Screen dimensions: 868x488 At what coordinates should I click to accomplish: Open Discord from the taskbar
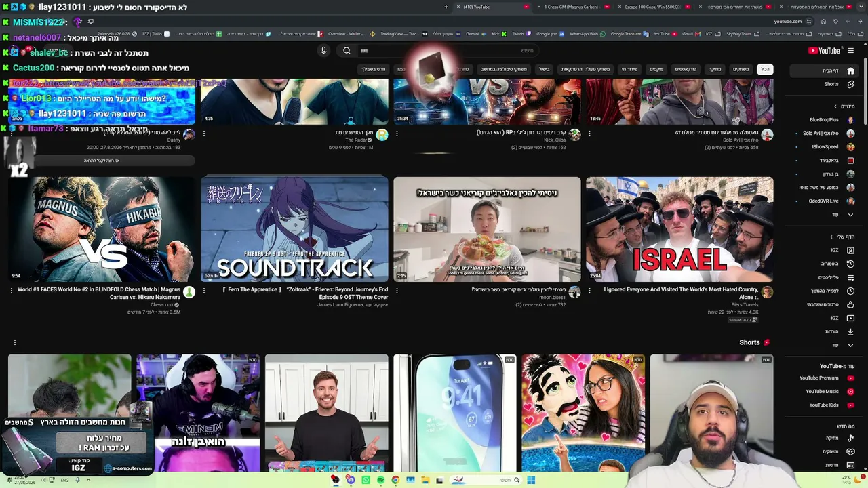click(x=351, y=480)
